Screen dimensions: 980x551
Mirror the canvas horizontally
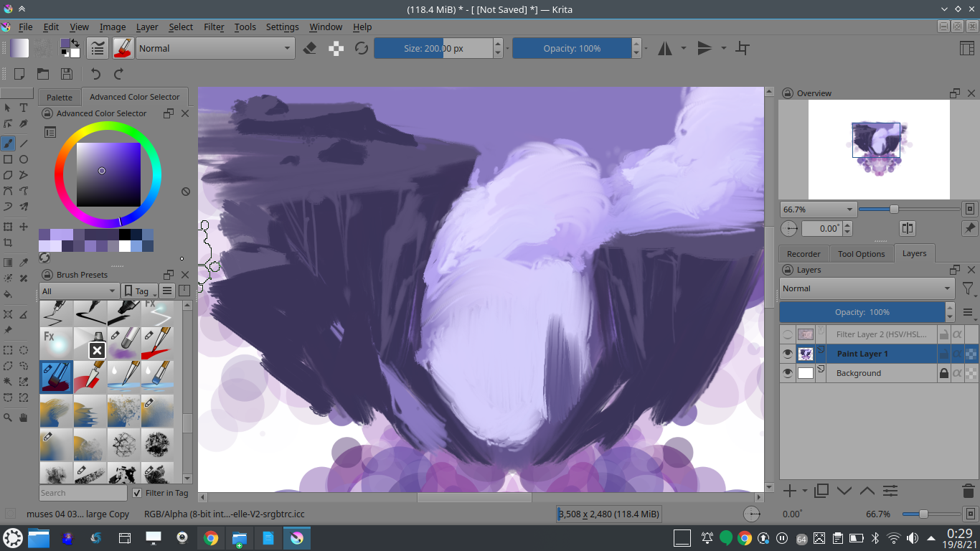click(665, 48)
